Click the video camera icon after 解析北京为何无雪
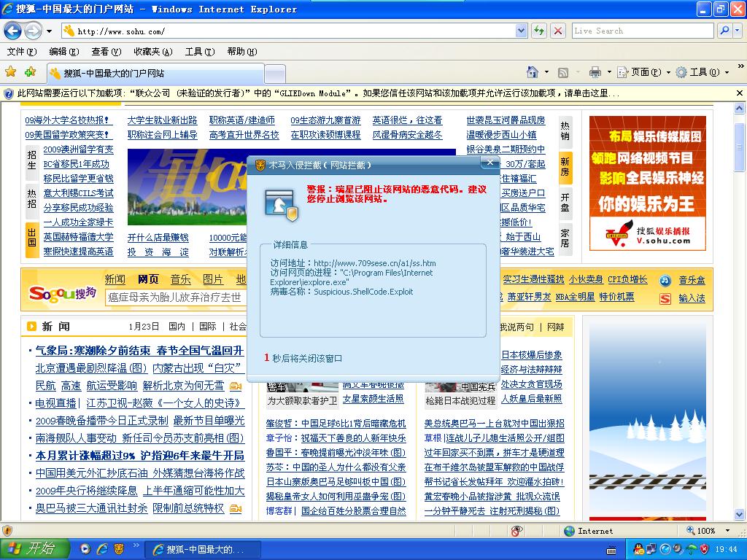Image resolution: width=747 pixels, height=560 pixels. click(x=236, y=386)
